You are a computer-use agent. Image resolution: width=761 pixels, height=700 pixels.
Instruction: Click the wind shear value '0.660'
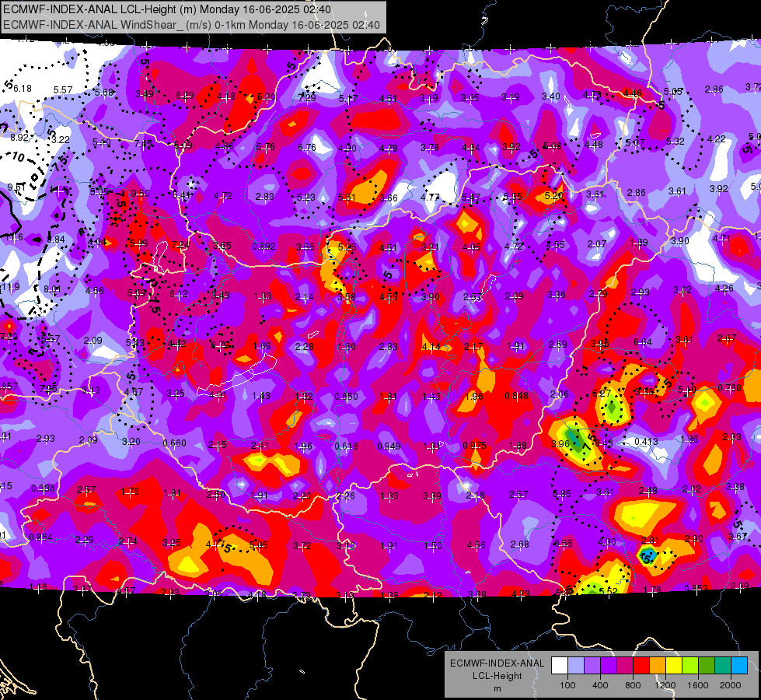(x=175, y=443)
